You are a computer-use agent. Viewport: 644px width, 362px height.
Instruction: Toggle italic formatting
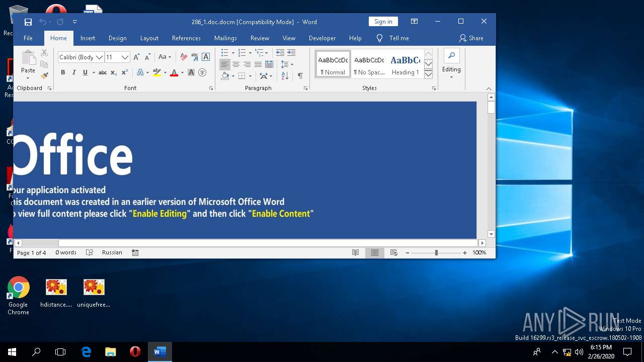click(74, 72)
